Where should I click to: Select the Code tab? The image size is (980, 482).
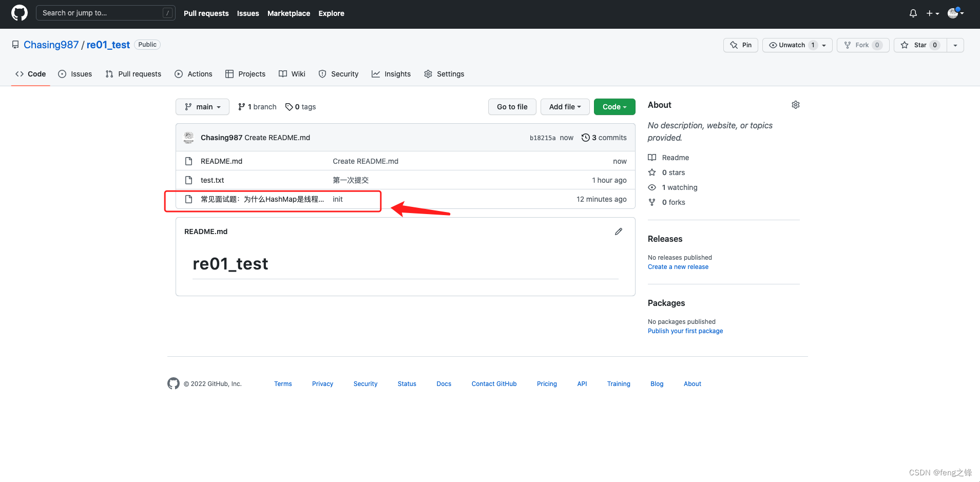pyautogui.click(x=31, y=74)
